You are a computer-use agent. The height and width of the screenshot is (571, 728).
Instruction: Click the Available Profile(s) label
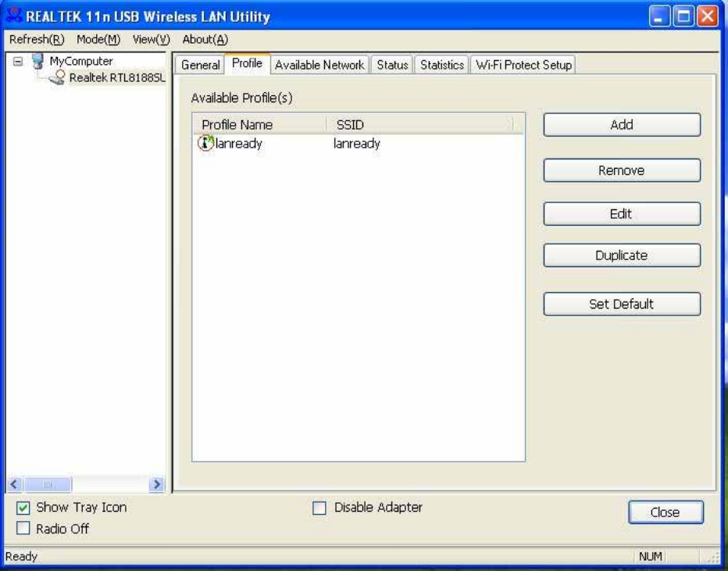point(242,98)
